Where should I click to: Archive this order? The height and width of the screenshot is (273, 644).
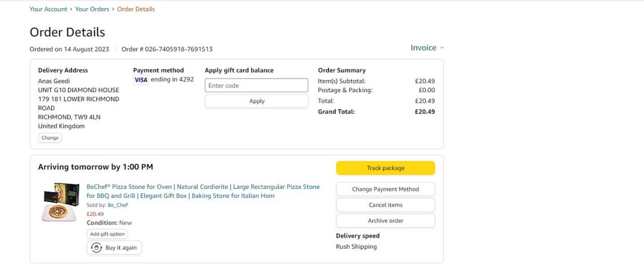click(x=385, y=221)
